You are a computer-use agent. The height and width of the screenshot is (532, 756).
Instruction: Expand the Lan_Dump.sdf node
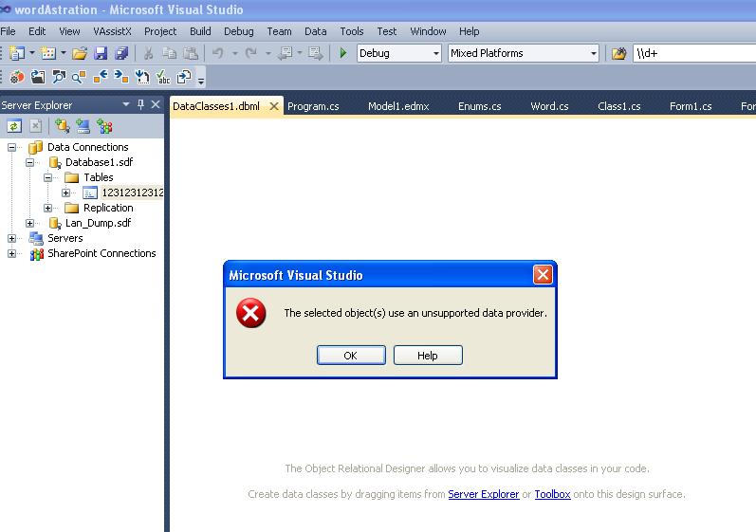point(30,223)
